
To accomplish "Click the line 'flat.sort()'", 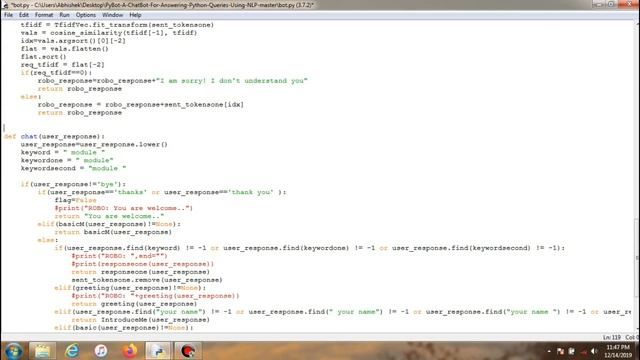I will click(43, 57).
